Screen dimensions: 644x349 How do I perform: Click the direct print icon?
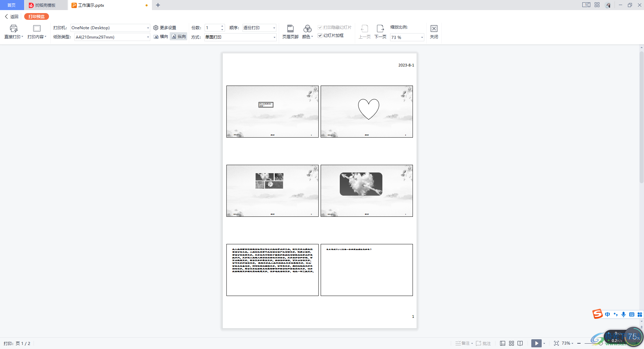click(x=14, y=29)
